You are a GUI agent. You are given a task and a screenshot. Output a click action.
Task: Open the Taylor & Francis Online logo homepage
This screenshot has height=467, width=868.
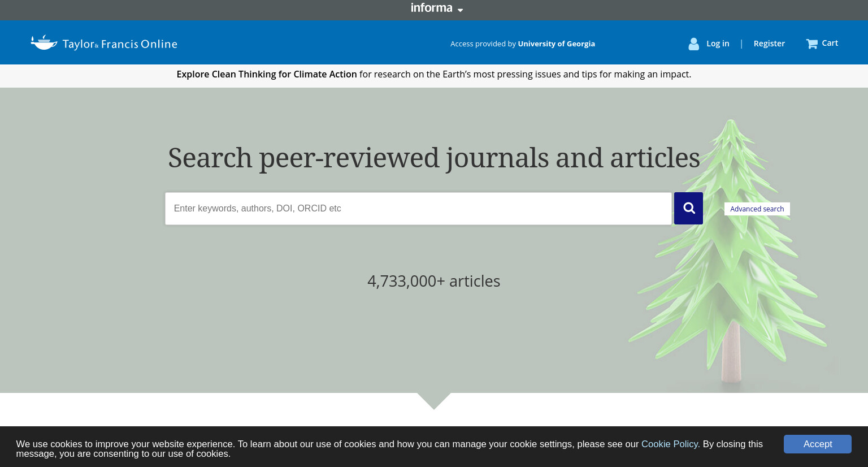[104, 43]
